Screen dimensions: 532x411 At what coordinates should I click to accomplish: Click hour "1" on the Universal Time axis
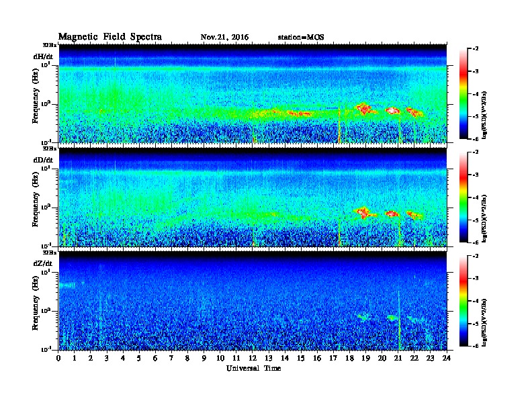tap(75, 358)
